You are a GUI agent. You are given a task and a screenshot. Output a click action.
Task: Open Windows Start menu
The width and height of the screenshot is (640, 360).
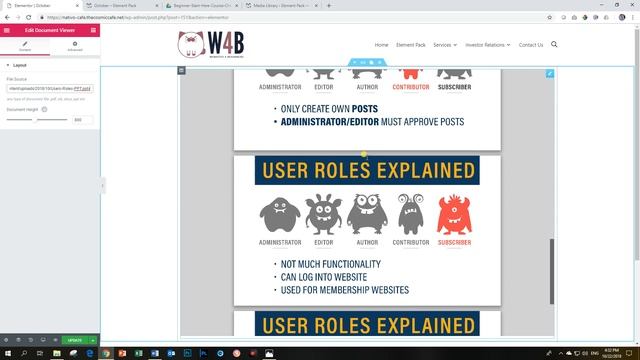coord(7,353)
